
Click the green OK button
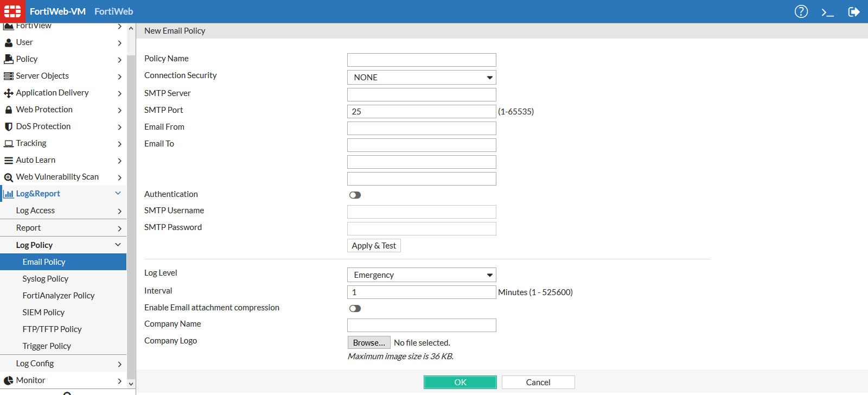coord(460,383)
